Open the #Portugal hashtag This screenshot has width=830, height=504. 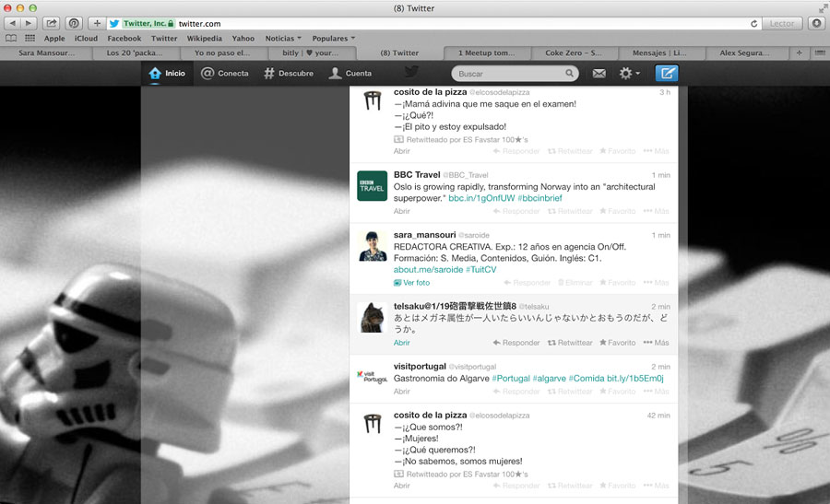[511, 379]
